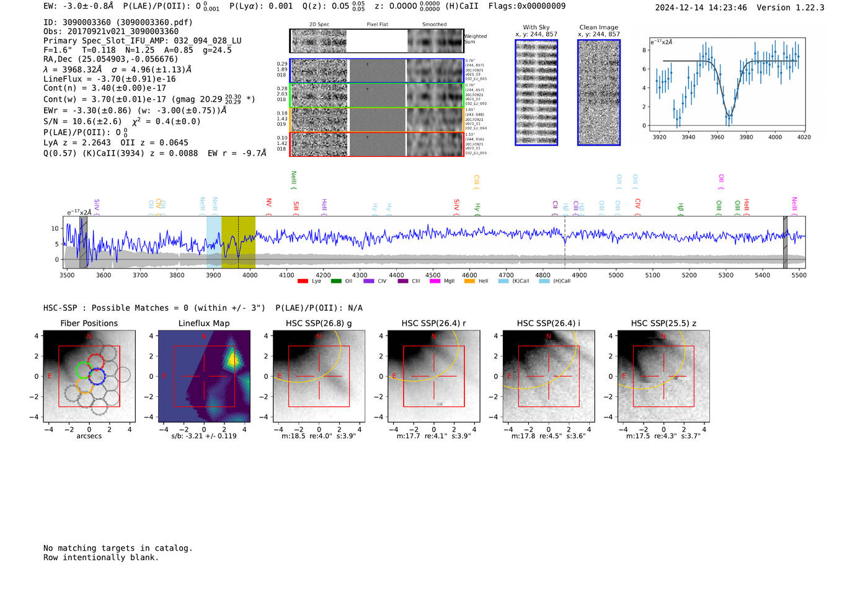
Task: Click the EW: -3.0±-0.8Å header text
Action: click(79, 6)
